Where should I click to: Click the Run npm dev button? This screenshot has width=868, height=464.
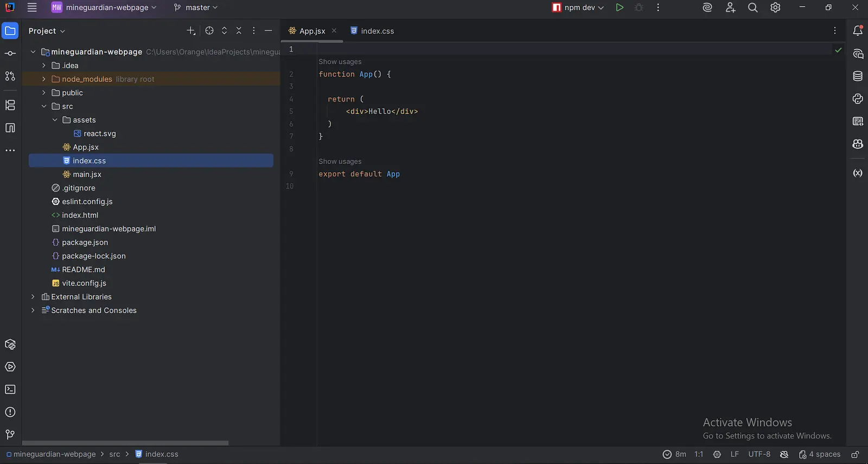point(620,8)
